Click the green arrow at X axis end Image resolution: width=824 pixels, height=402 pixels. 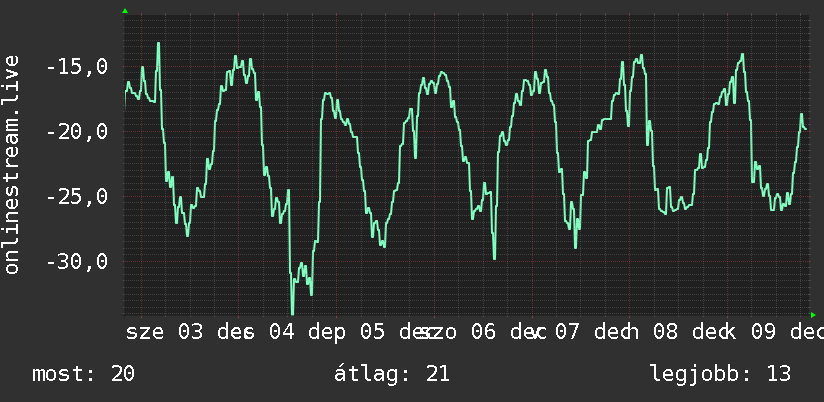click(x=813, y=315)
